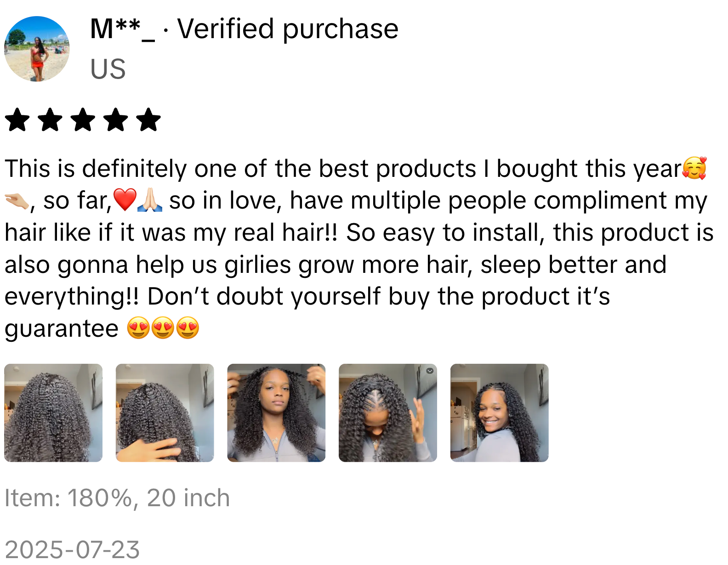Screen dimensions: 728x565
Task: Click the small chevron icon on fourth photo
Action: [x=430, y=371]
